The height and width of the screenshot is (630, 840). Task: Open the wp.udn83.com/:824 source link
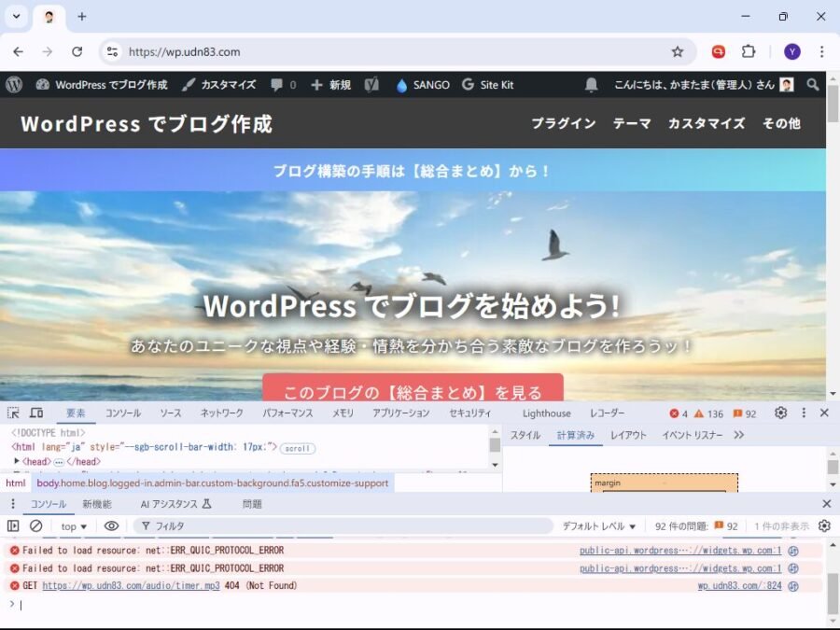point(739,585)
